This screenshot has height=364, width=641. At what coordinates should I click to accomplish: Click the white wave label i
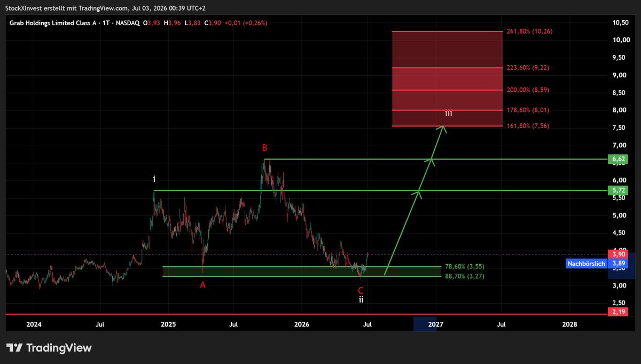coord(154,179)
